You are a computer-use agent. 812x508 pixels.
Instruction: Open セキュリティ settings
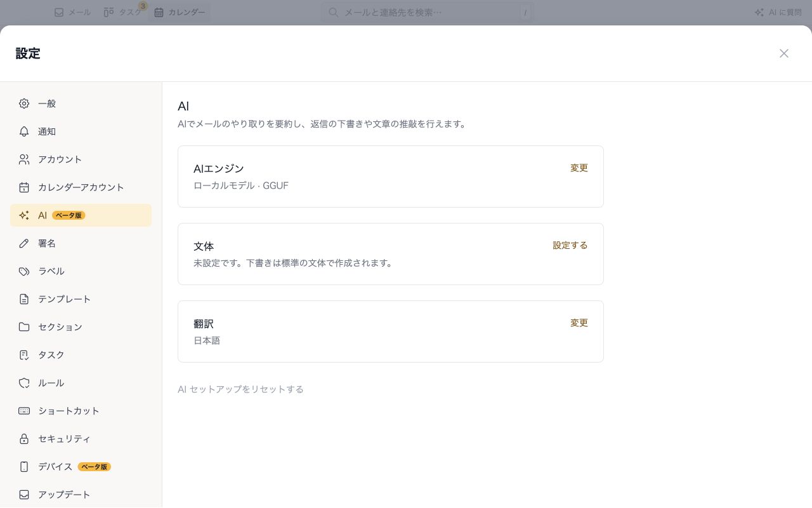[81, 439]
